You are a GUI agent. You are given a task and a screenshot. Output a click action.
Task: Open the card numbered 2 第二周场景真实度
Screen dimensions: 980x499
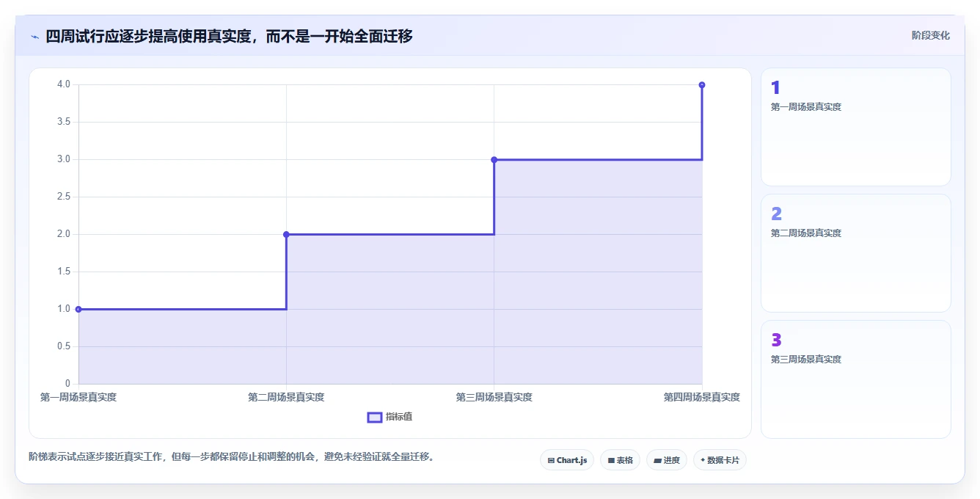tap(856, 253)
